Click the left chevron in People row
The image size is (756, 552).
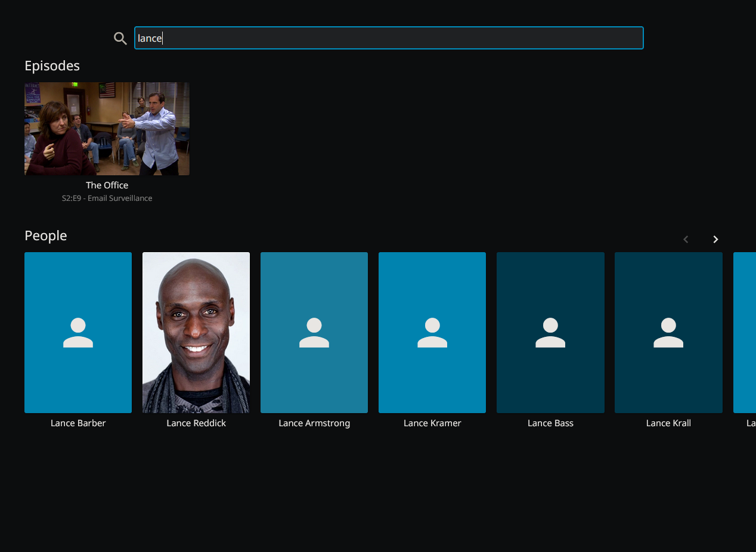686,239
